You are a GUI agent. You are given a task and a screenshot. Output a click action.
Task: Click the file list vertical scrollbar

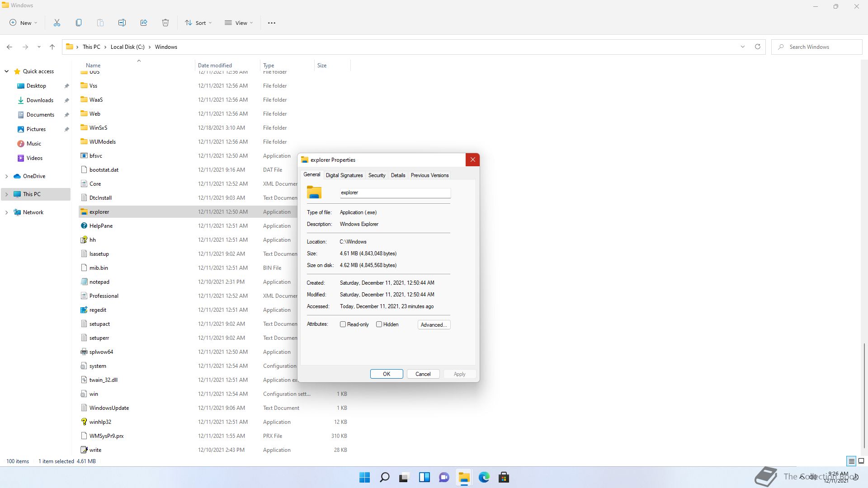[x=864, y=395]
